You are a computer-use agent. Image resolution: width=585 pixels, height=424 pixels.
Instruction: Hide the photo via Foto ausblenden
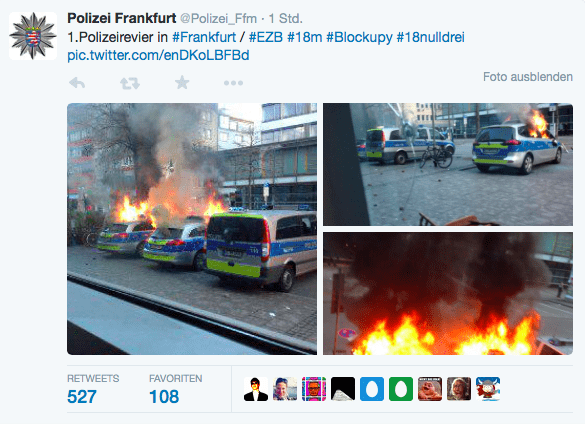click(528, 77)
